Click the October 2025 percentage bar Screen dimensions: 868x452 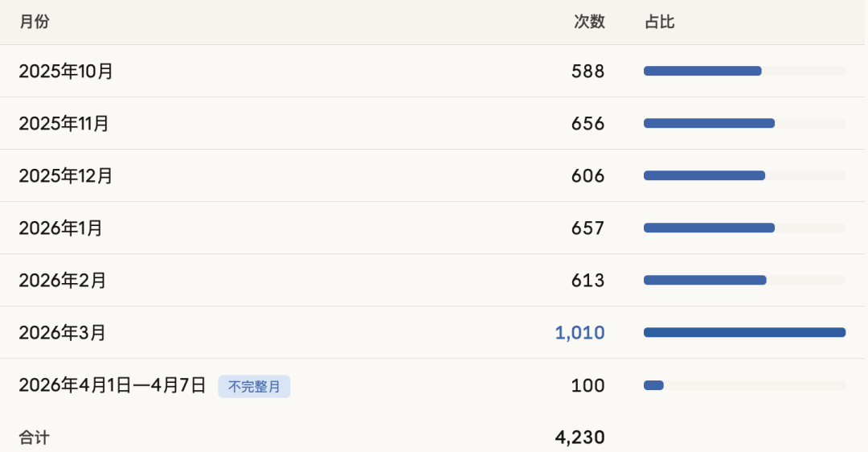coord(702,71)
